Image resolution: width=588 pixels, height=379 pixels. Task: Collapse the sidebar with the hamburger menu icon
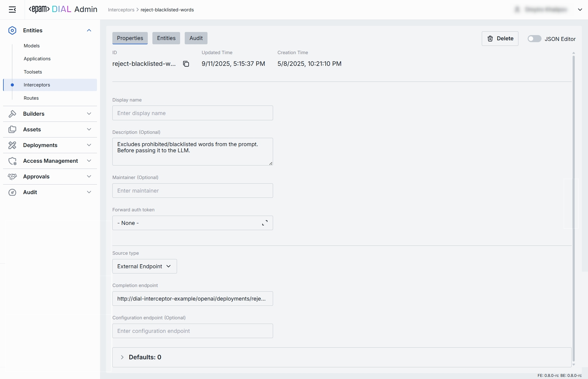pos(12,10)
